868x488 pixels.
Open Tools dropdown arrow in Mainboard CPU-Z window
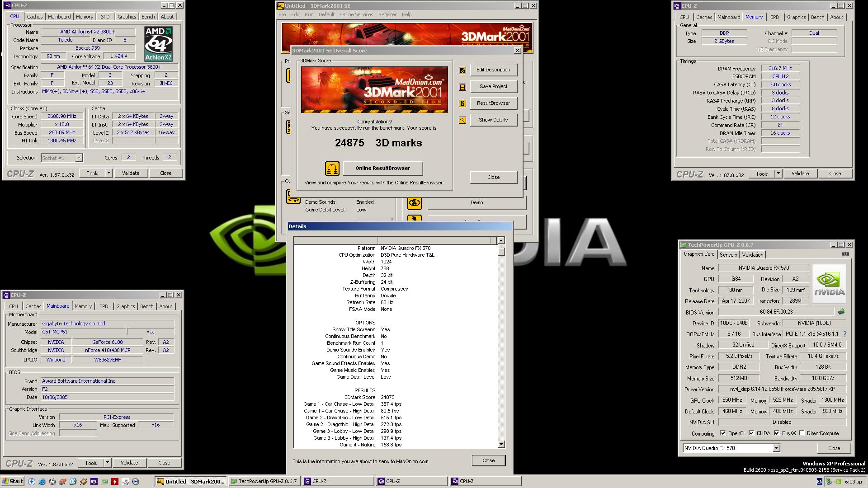(x=107, y=463)
